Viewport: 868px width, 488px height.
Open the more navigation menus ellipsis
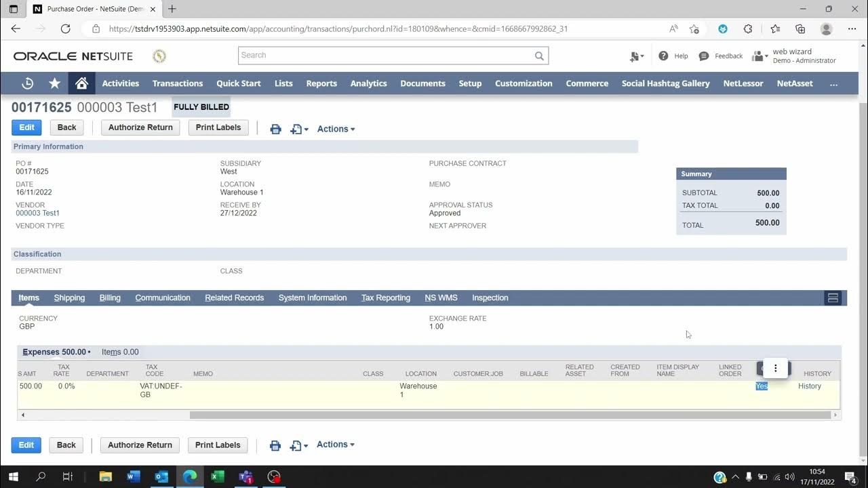pos(833,83)
